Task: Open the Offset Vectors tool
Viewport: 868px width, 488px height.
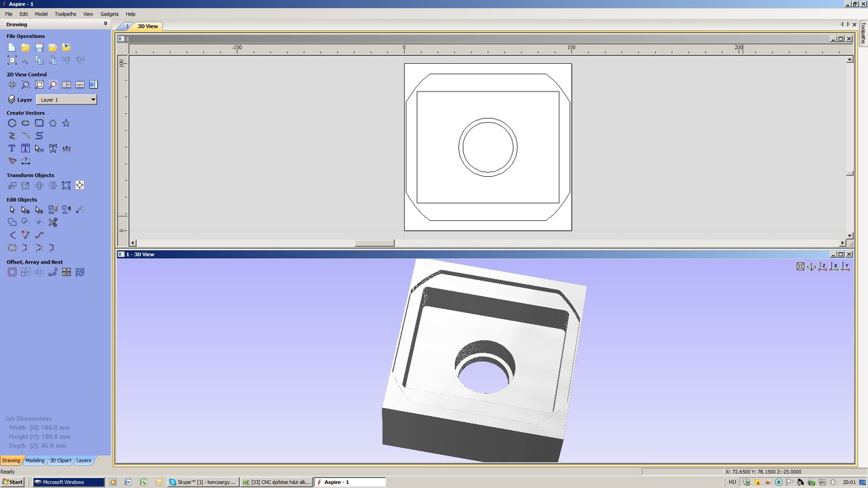Action: coord(12,272)
